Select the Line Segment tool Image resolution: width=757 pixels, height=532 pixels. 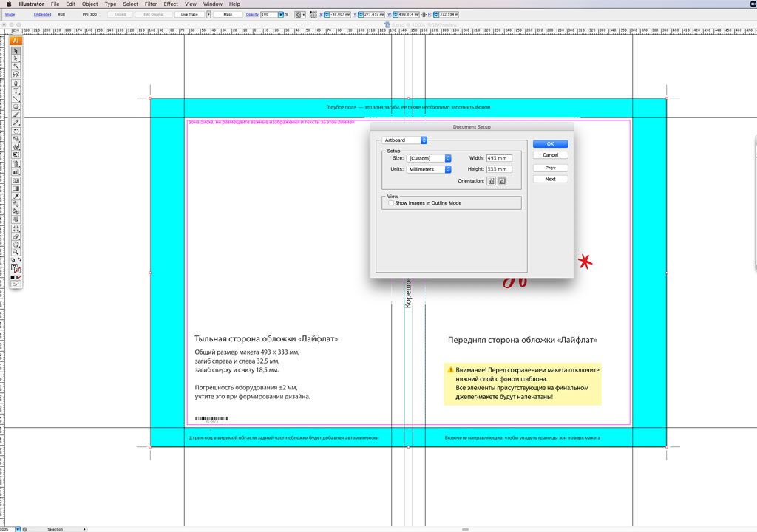pyautogui.click(x=16, y=98)
